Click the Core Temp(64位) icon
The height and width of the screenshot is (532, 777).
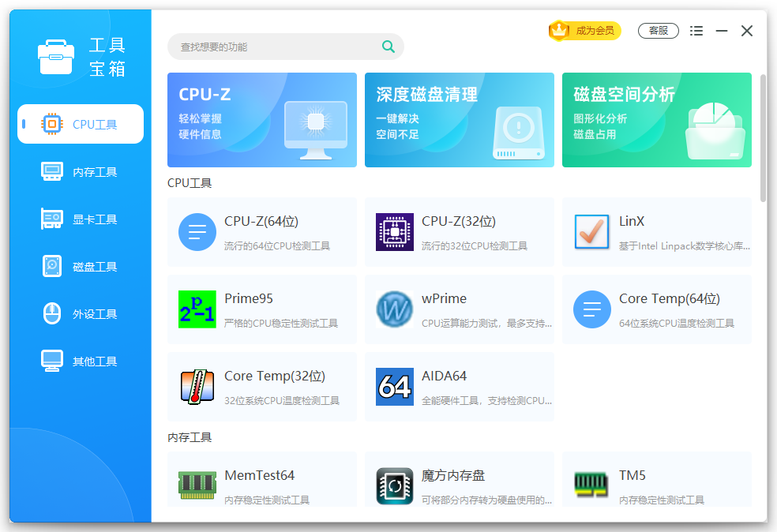[591, 309]
